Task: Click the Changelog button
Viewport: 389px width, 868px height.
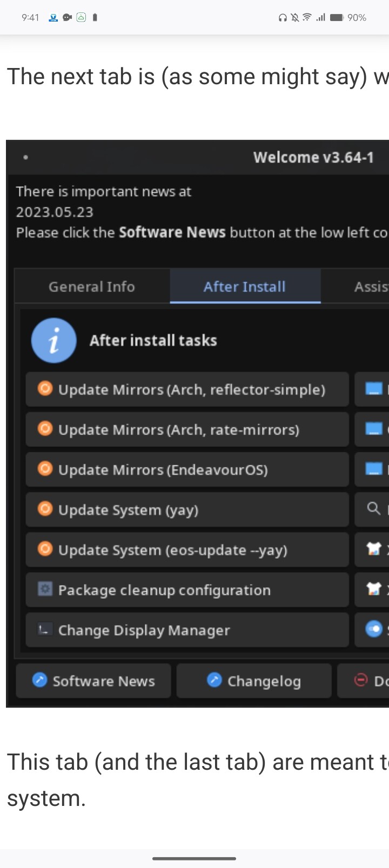Action: tap(254, 681)
